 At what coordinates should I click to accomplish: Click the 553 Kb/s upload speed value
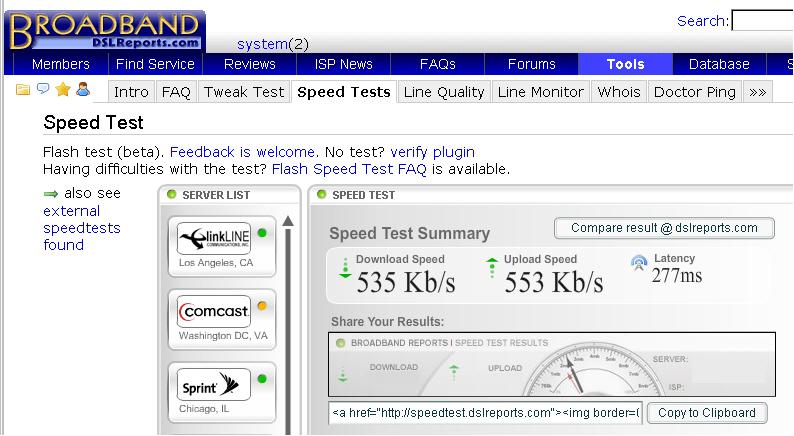tap(553, 283)
